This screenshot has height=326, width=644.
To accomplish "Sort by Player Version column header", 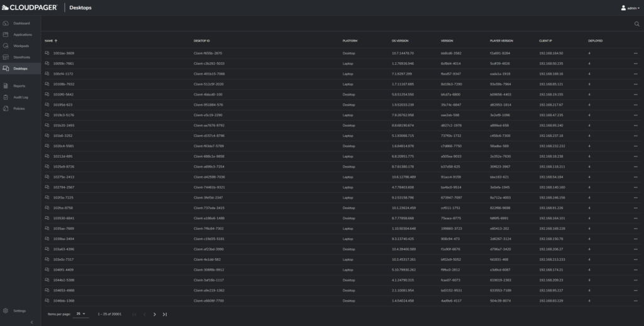I will pyautogui.click(x=501, y=41).
